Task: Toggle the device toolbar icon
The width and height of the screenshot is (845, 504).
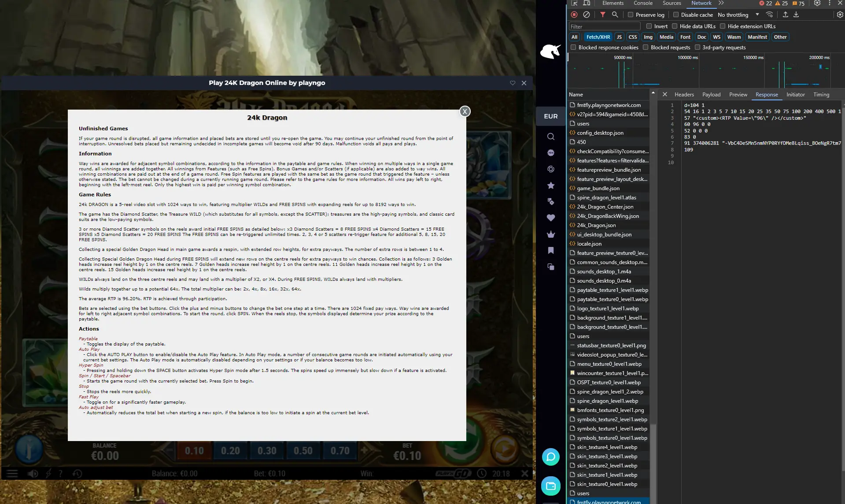Action: 587,3
